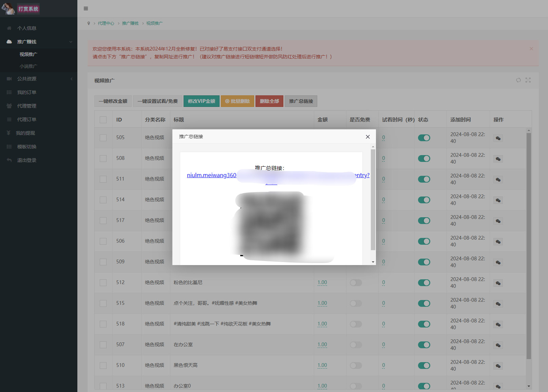
Task: Click WeChat action icon for row 510
Action: 498,366
